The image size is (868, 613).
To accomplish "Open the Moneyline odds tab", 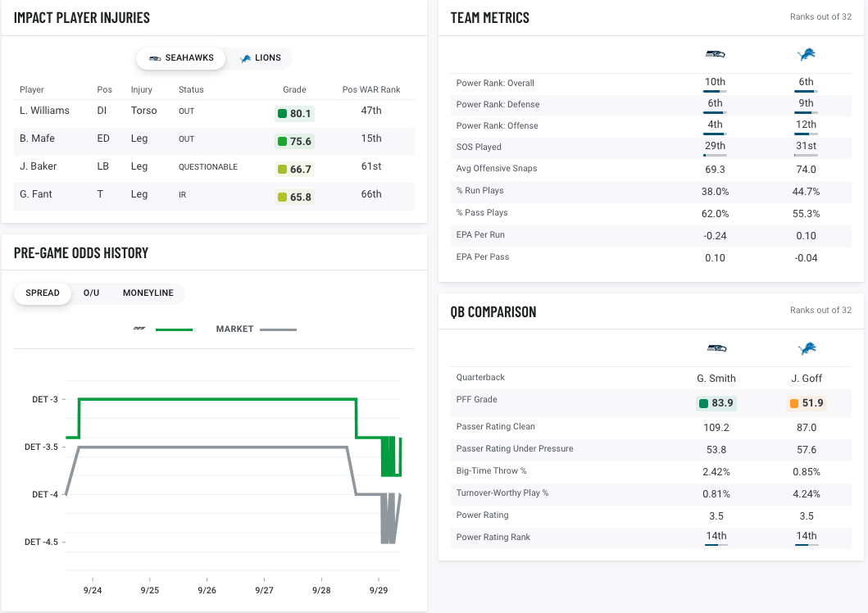I will pos(148,293).
